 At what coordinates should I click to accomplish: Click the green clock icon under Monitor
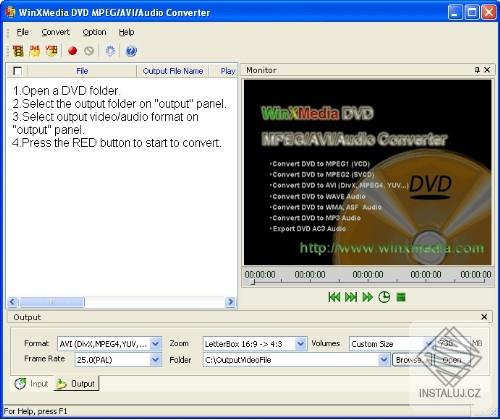tap(384, 297)
